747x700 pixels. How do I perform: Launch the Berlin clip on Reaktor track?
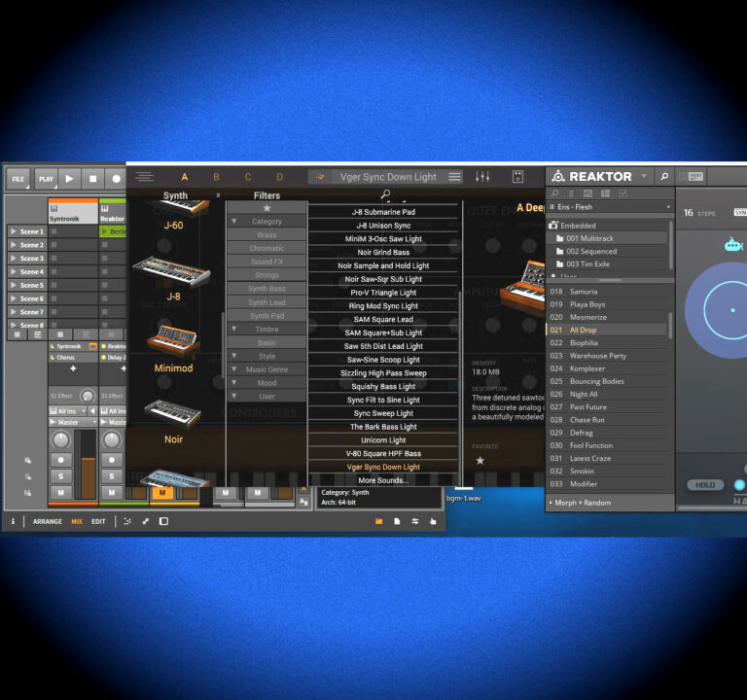click(x=113, y=231)
